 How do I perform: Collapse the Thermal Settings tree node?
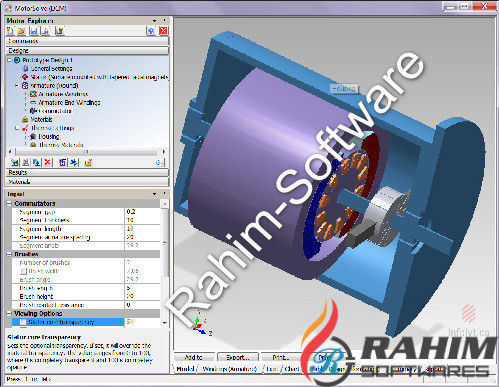(x=17, y=128)
